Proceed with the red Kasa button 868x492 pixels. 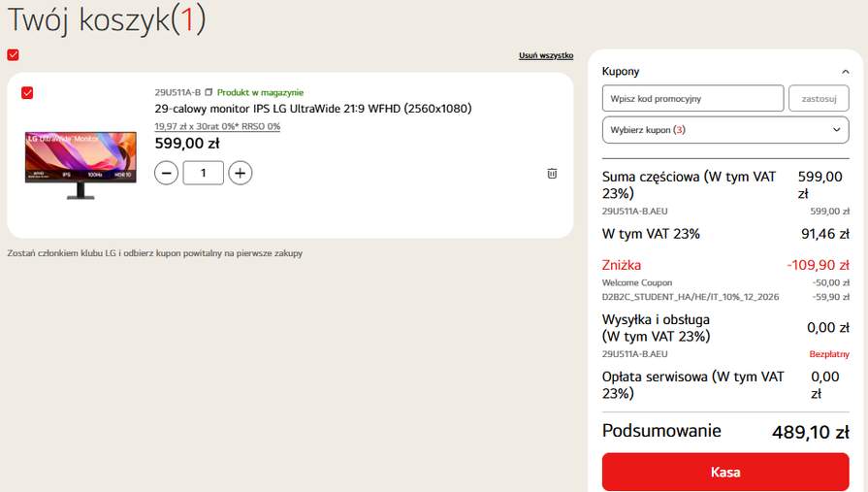pyautogui.click(x=725, y=472)
